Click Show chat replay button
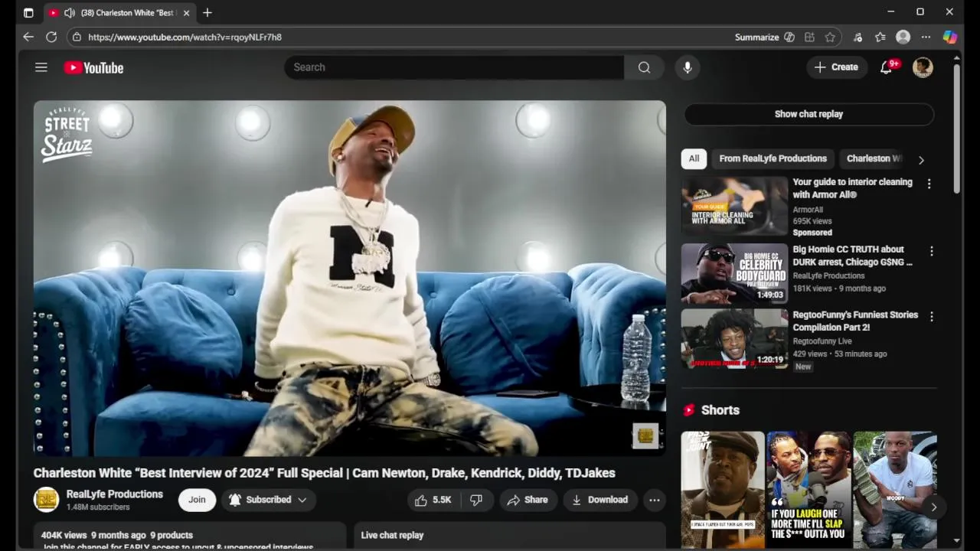Screen dimensions: 980x551 tap(808, 114)
